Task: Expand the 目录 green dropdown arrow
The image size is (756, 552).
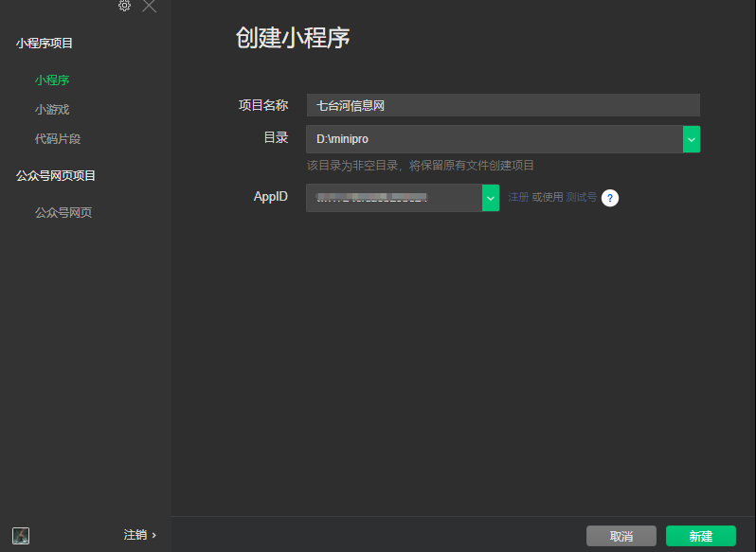Action: pyautogui.click(x=692, y=139)
